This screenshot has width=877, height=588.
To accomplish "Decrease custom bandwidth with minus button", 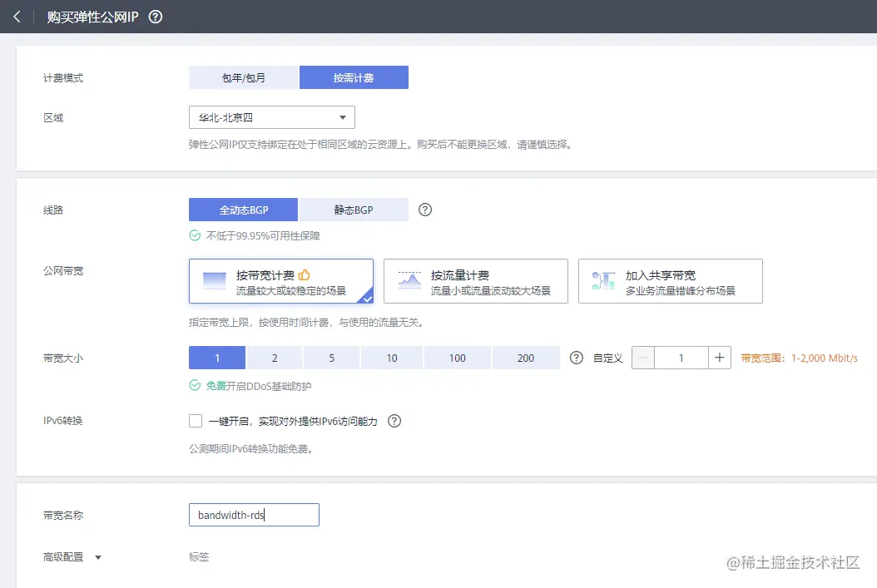I will click(x=643, y=358).
